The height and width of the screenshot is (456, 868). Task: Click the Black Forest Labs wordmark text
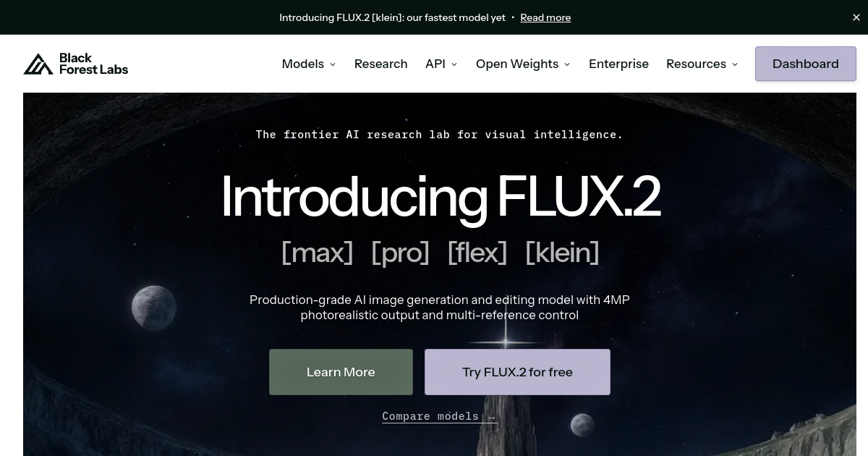point(93,64)
